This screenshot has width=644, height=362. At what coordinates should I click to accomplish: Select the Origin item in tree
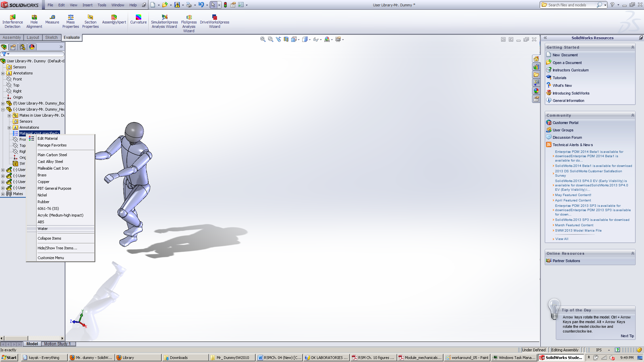coord(18,97)
